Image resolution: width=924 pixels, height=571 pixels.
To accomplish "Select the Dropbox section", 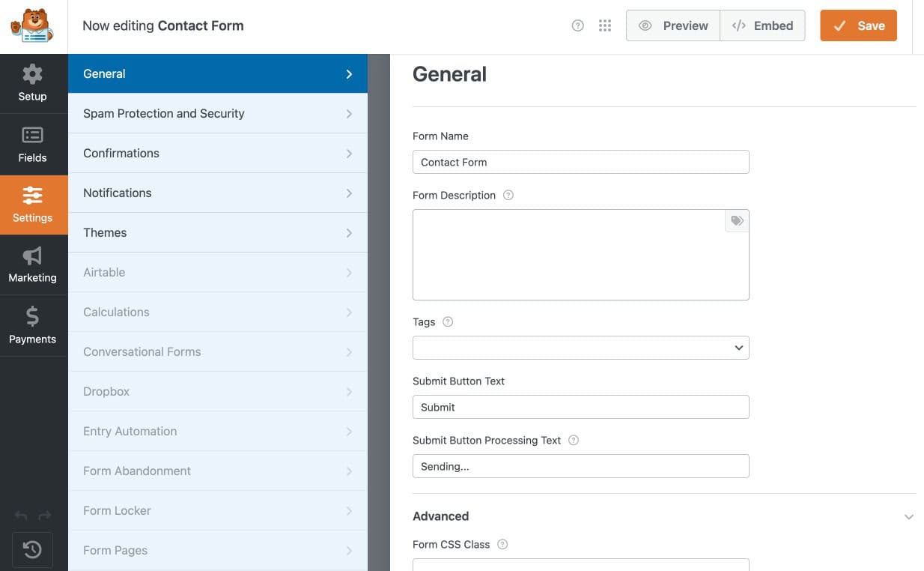I will (218, 391).
